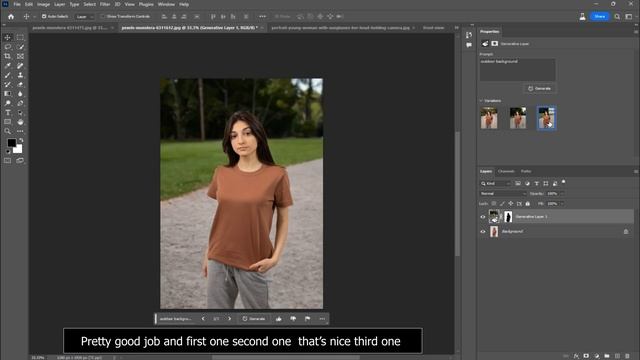Hide the Background layer visibility eye
The width and height of the screenshot is (640, 360).
[x=483, y=231]
